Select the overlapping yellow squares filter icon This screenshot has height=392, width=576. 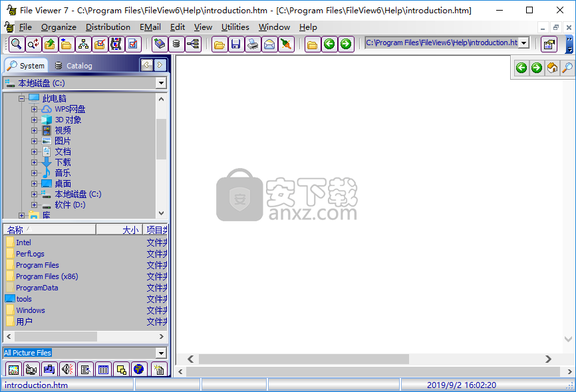121,369
